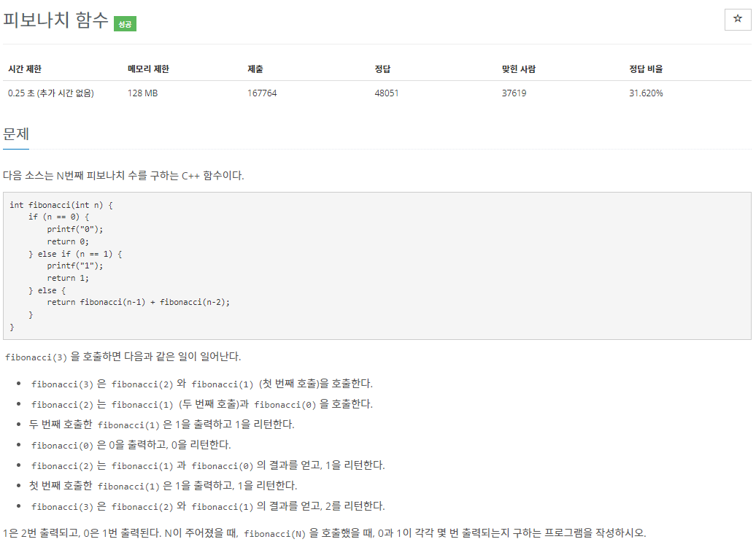Image resolution: width=756 pixels, height=550 pixels.
Task: Click bullet ending 2를 리턴한다
Action: click(208, 506)
